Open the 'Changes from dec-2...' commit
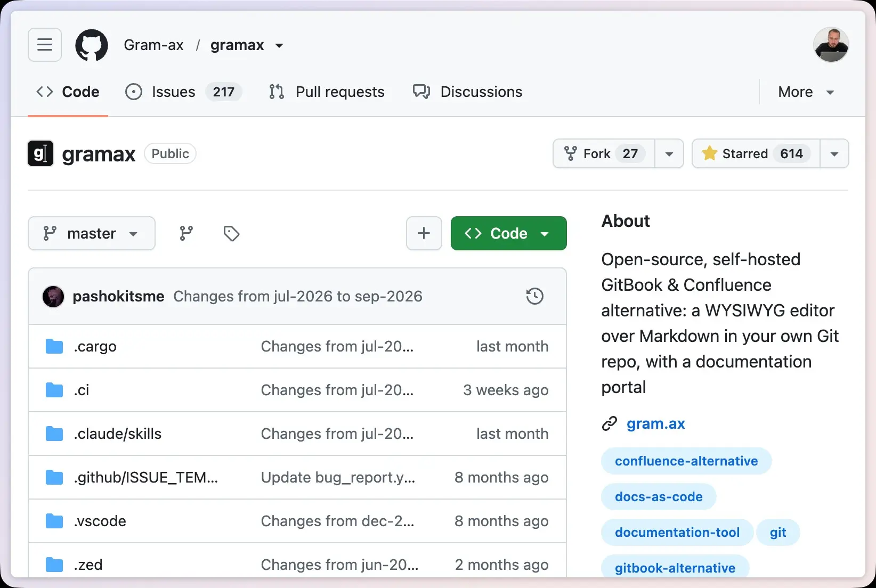Screen dimensions: 876x588 [x=337, y=521]
